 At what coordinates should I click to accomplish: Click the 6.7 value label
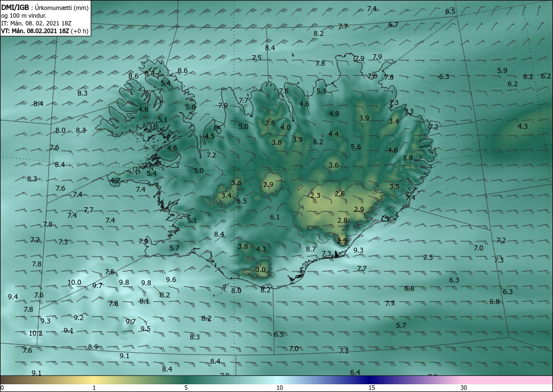tap(393, 25)
